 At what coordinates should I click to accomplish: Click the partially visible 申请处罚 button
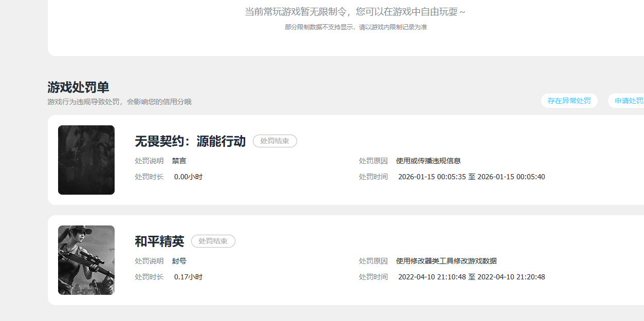click(627, 101)
